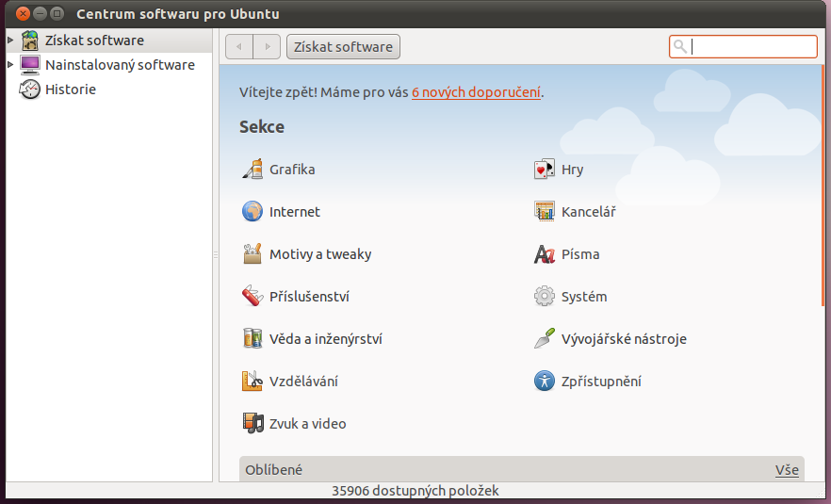Open the Zpřístupnění section label
Image resolution: width=831 pixels, height=504 pixels.
coord(601,382)
